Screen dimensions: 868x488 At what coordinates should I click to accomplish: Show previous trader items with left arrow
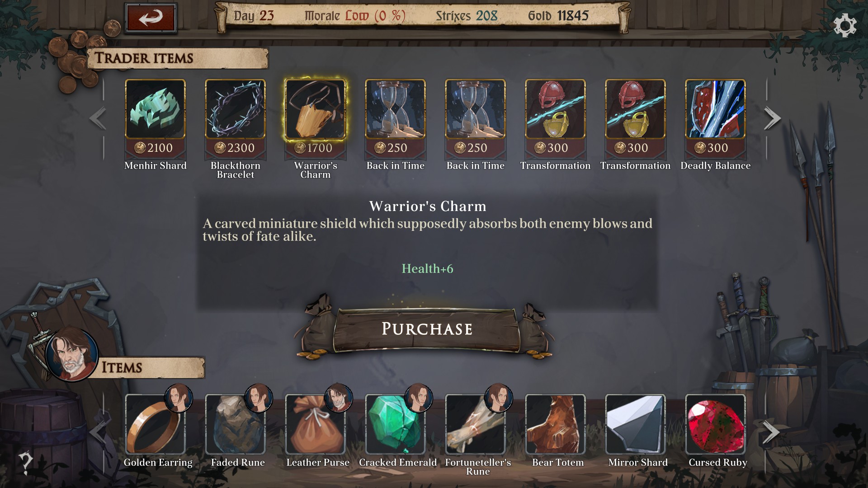point(98,118)
